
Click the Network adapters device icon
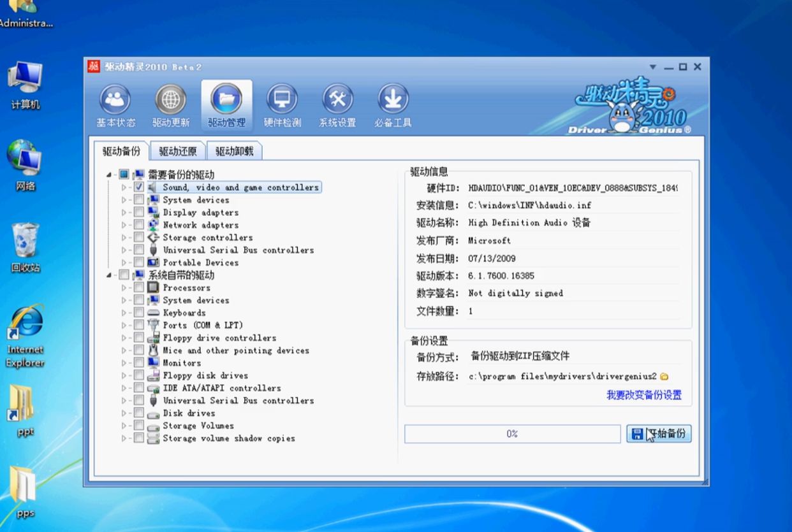point(153,225)
